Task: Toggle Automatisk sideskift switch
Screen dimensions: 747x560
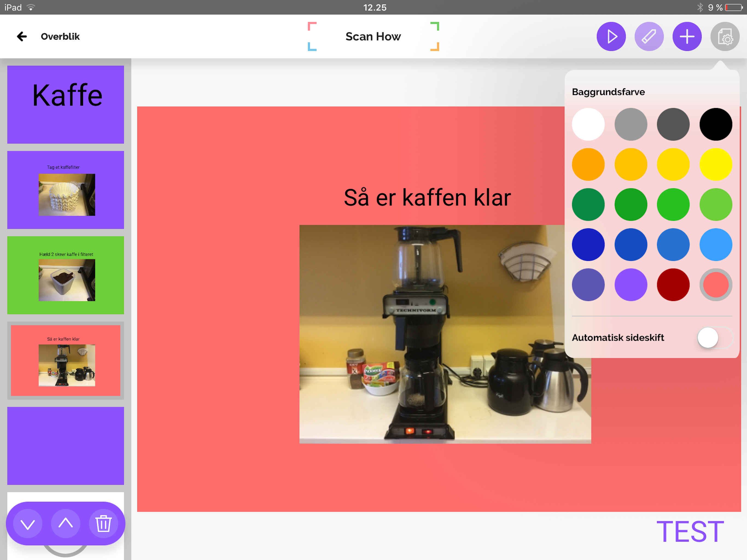Action: [714, 337]
